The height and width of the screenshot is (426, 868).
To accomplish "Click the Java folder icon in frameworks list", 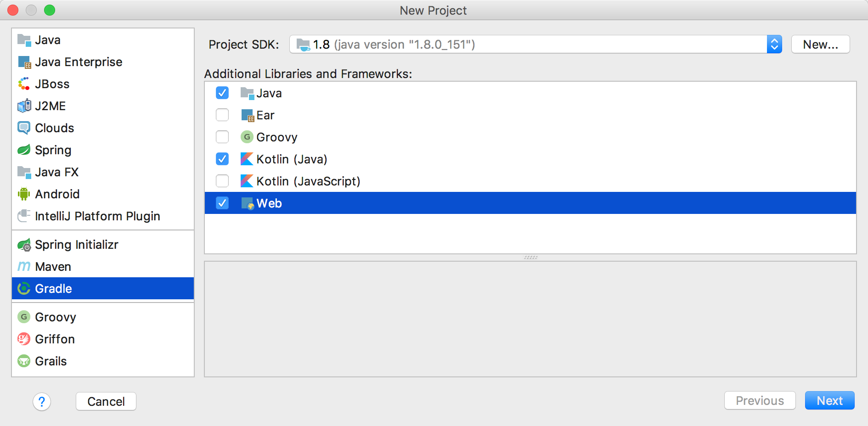I will pos(247,93).
